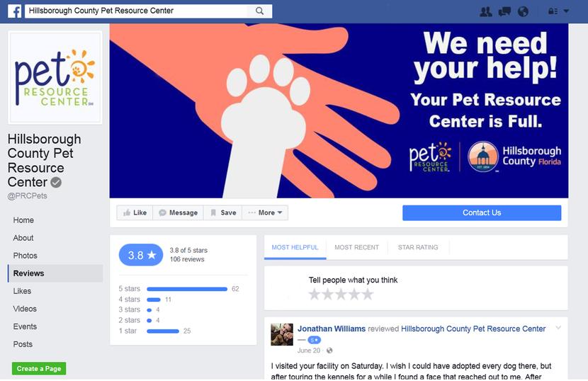Rate the page with the fifth star
The width and height of the screenshot is (588, 381).
coord(368,295)
